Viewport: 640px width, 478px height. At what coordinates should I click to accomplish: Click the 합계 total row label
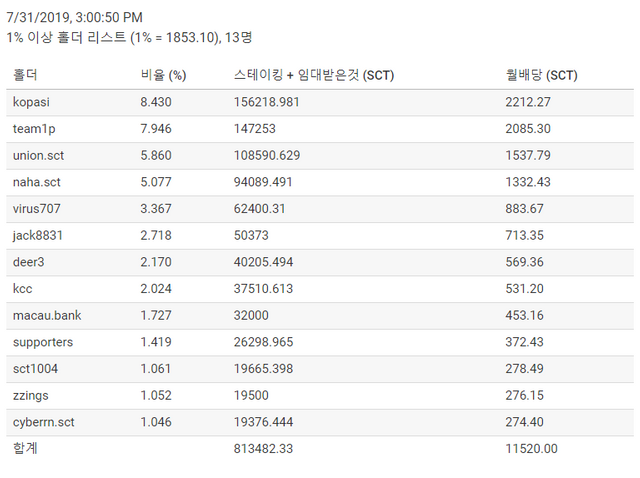[x=25, y=449]
